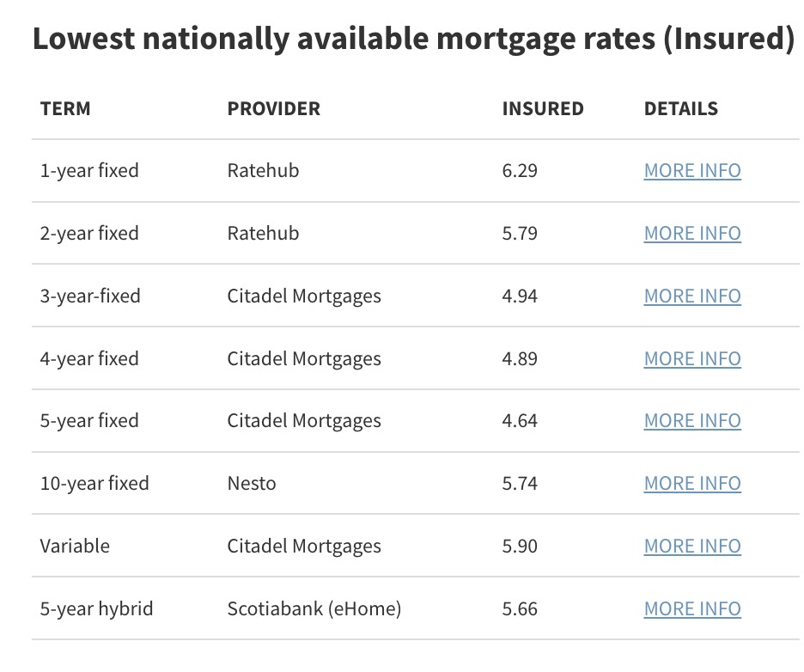
Task: Click the Variable term label
Action: coord(75,547)
